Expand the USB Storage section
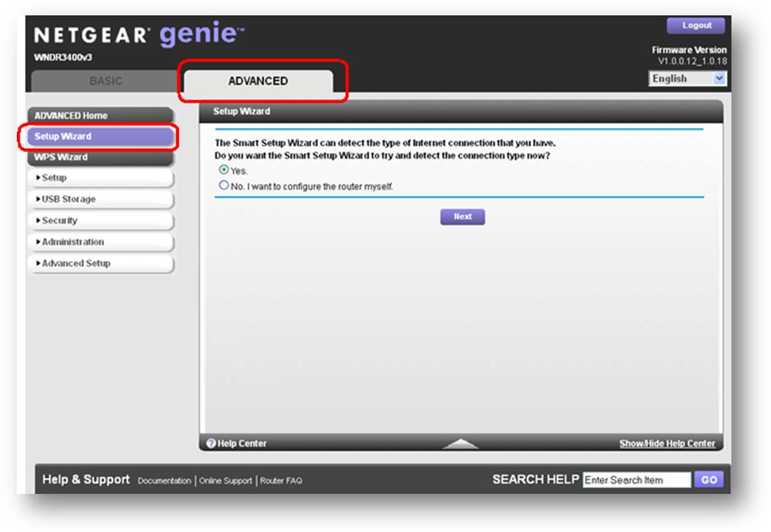 click(100, 199)
